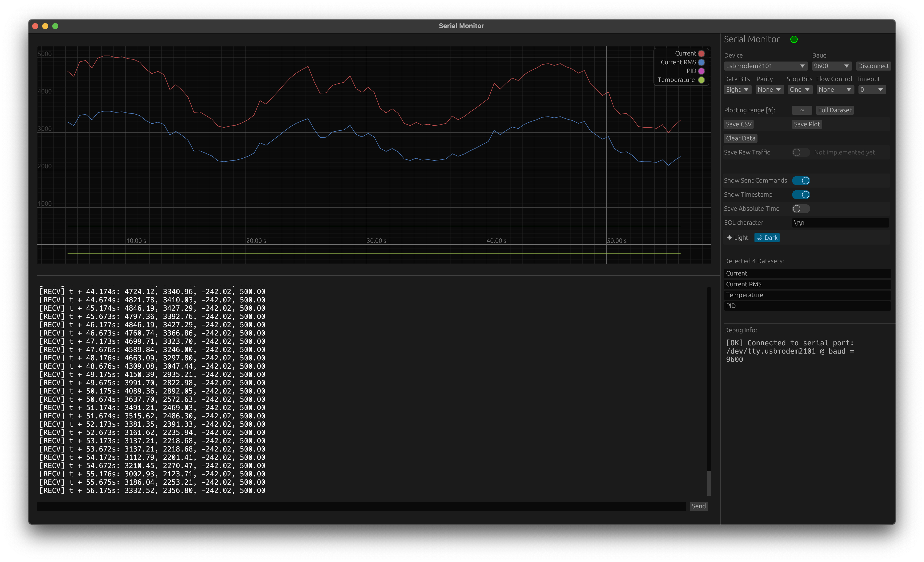The image size is (924, 562).
Task: Enable Save Absolute Time toggle
Action: click(801, 209)
